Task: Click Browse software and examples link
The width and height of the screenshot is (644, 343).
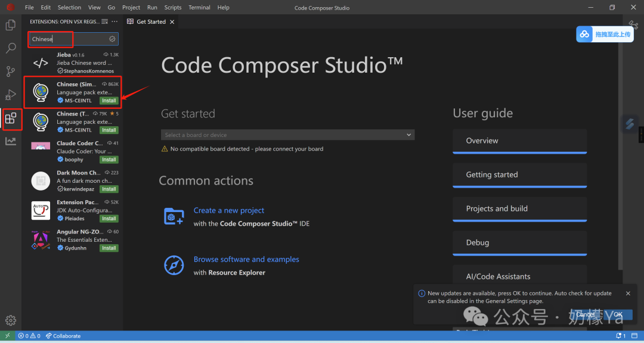Action: tap(246, 259)
